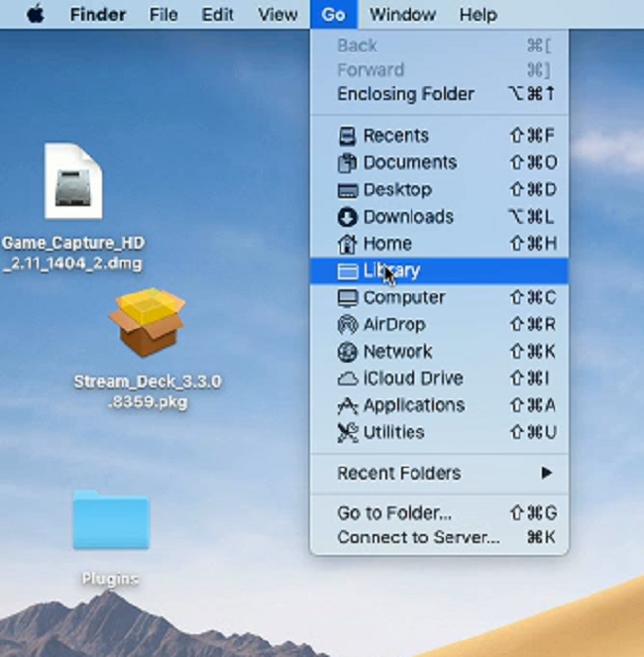Choose Home in the Go menu
644x657 pixels.
439,244
